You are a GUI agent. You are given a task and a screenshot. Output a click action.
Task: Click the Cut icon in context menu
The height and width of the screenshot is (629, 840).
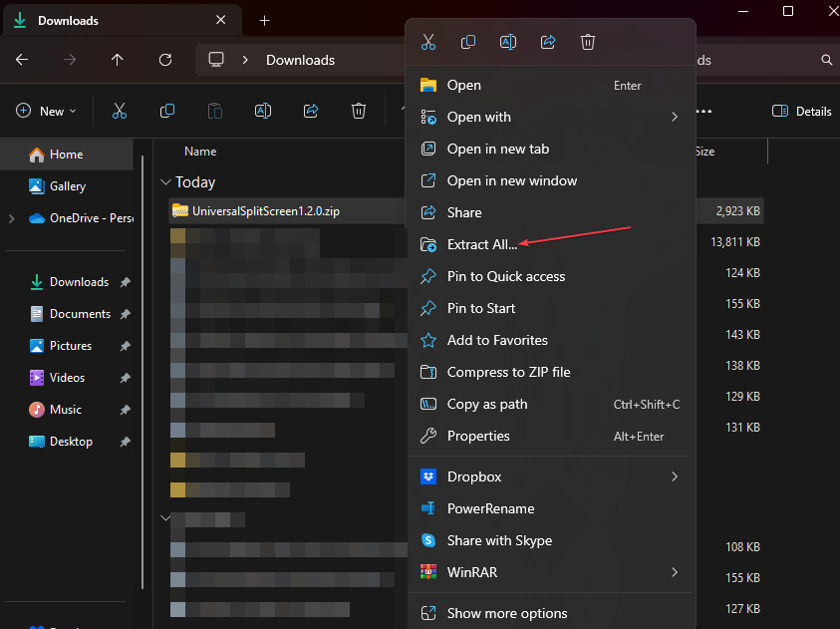tap(428, 42)
